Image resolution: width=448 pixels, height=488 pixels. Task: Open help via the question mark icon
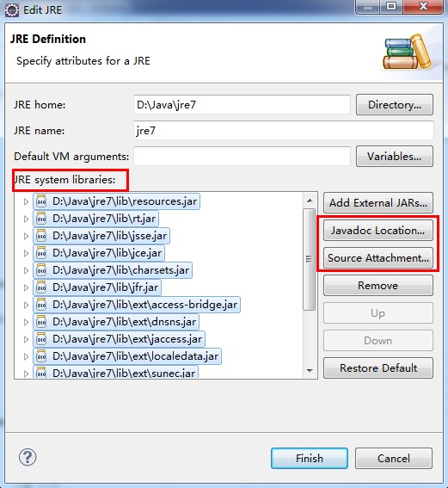tap(28, 457)
